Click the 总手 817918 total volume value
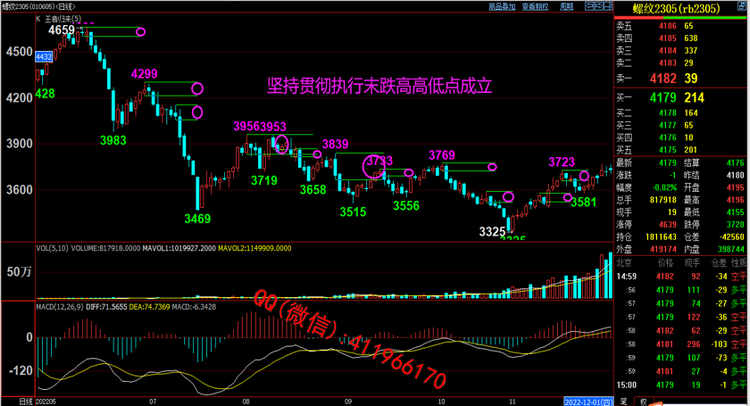The image size is (750, 406). coord(663,200)
